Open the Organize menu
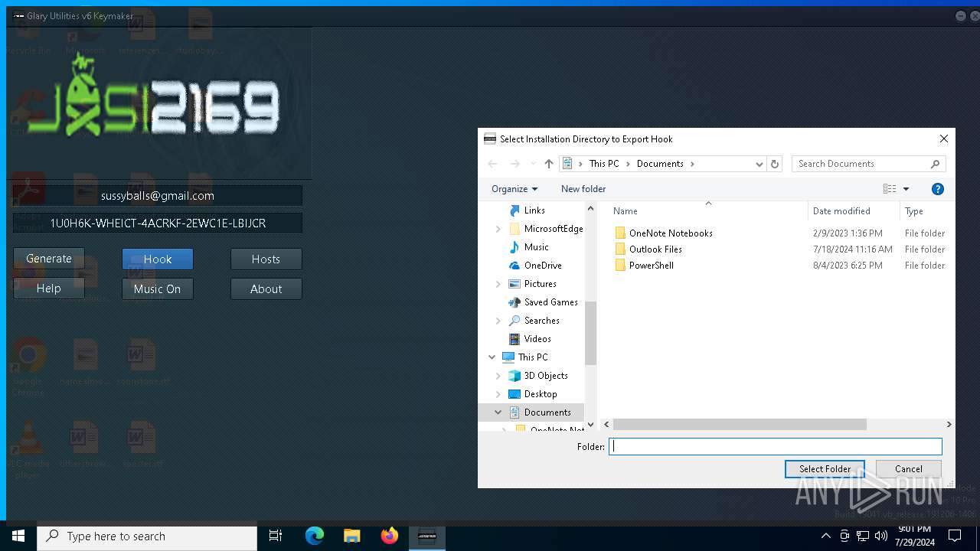Image resolution: width=980 pixels, height=551 pixels. coord(514,189)
